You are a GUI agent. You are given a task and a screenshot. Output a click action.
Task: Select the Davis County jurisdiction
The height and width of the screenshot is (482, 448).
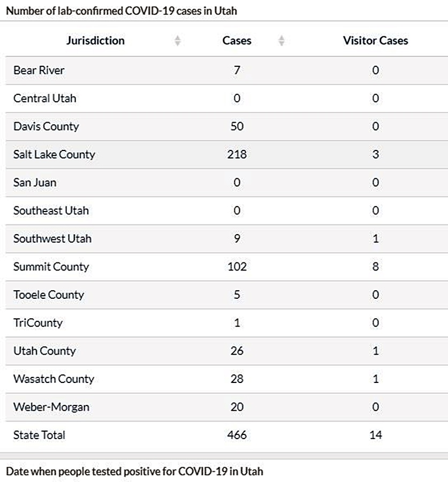[46, 126]
